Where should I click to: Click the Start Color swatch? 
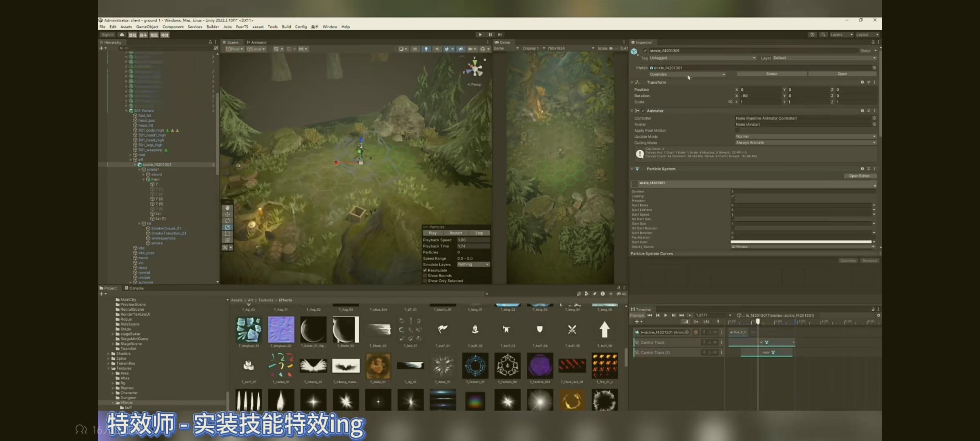pyautogui.click(x=801, y=242)
